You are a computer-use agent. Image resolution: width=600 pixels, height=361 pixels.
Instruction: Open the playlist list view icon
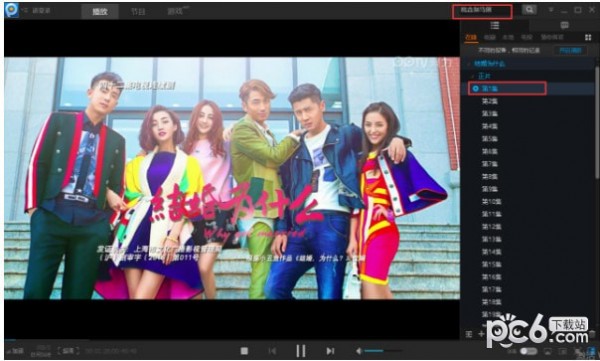tap(495, 25)
